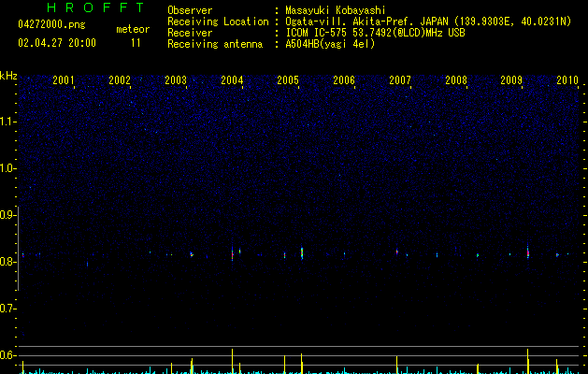Click the gray vertical frequency range bar
Screen dimensions: 588x374
pyautogui.click(x=19, y=249)
